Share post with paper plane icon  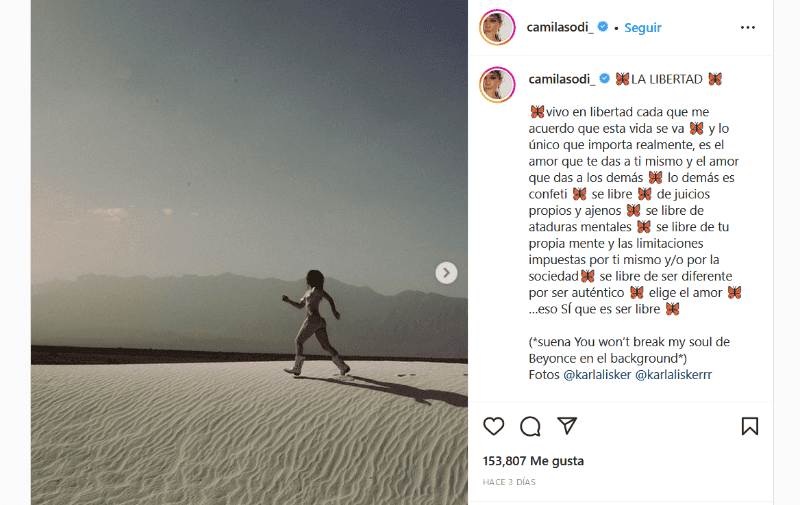pyautogui.click(x=567, y=425)
